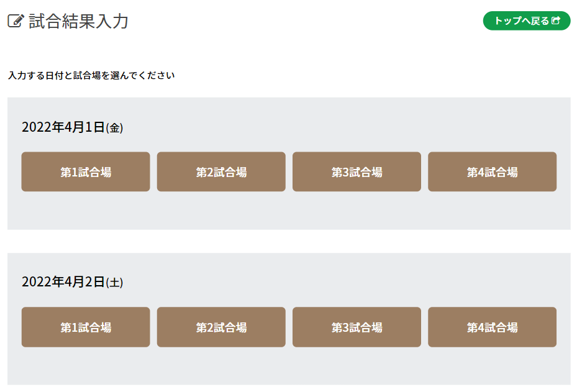Choose 第2試合場 under 2022年4月1日
Screen dimensions: 577x392
(221, 172)
